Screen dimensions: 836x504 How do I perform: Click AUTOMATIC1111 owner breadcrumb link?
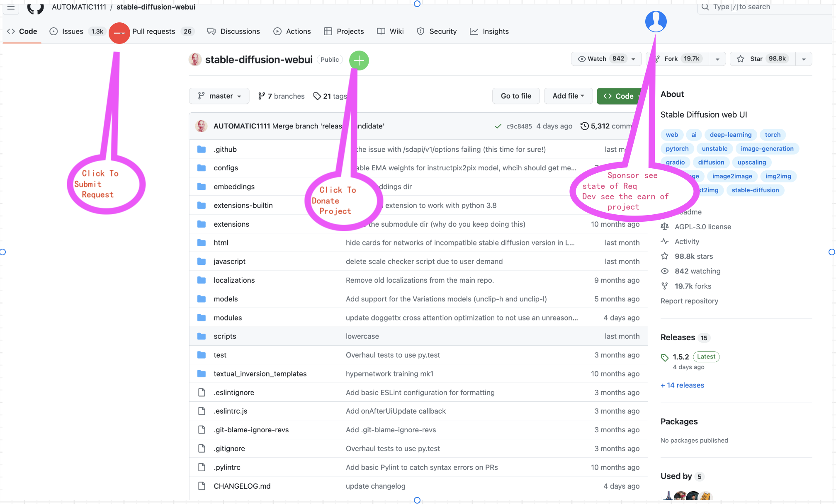click(79, 7)
